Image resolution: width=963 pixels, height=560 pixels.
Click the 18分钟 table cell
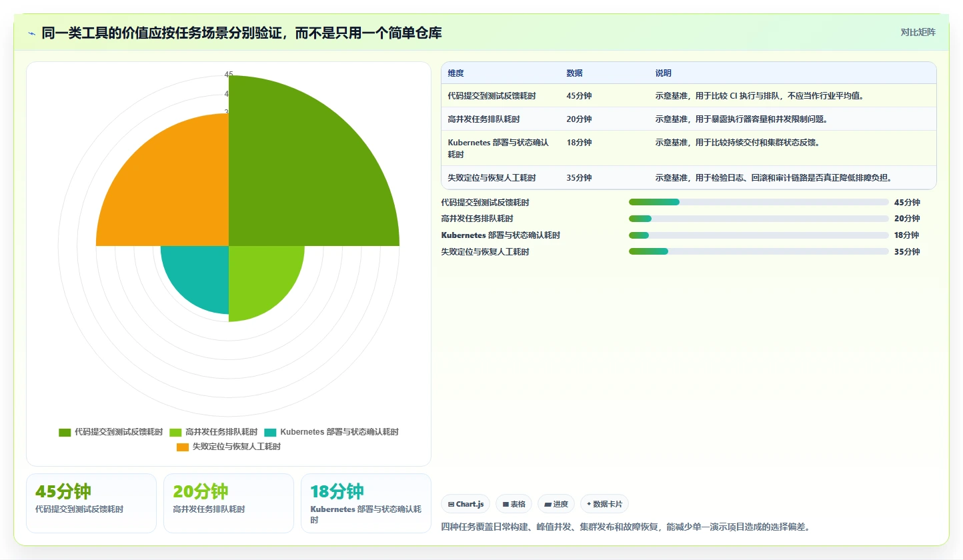(x=579, y=143)
